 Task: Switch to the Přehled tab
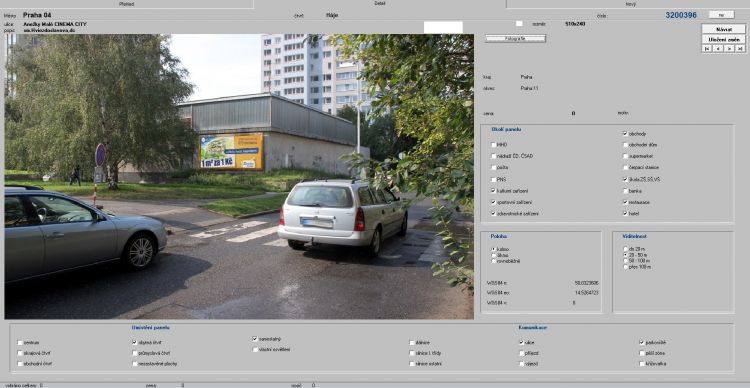(x=126, y=4)
